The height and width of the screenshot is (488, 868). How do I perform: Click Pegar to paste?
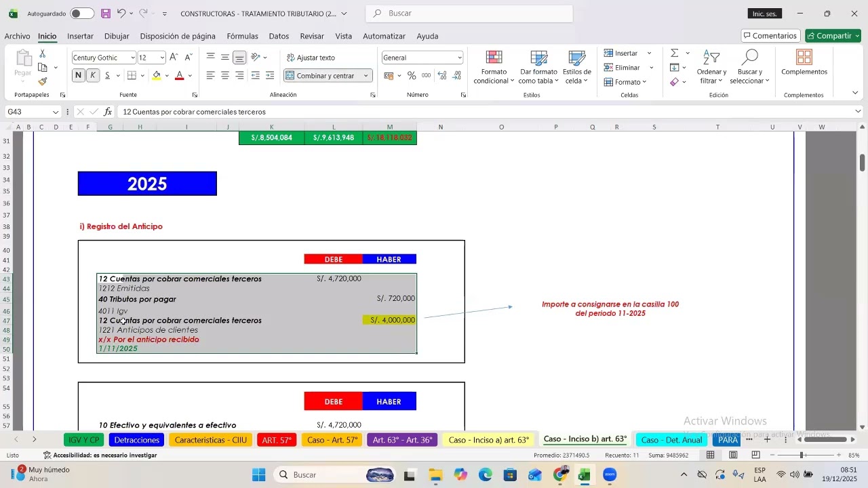[23, 64]
